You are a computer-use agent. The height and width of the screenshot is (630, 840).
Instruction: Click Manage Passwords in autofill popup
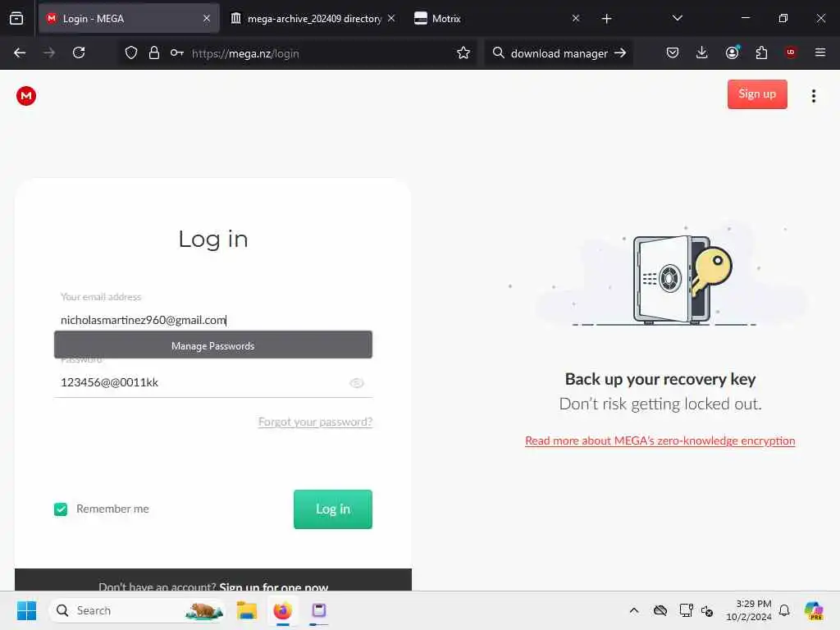point(213,345)
